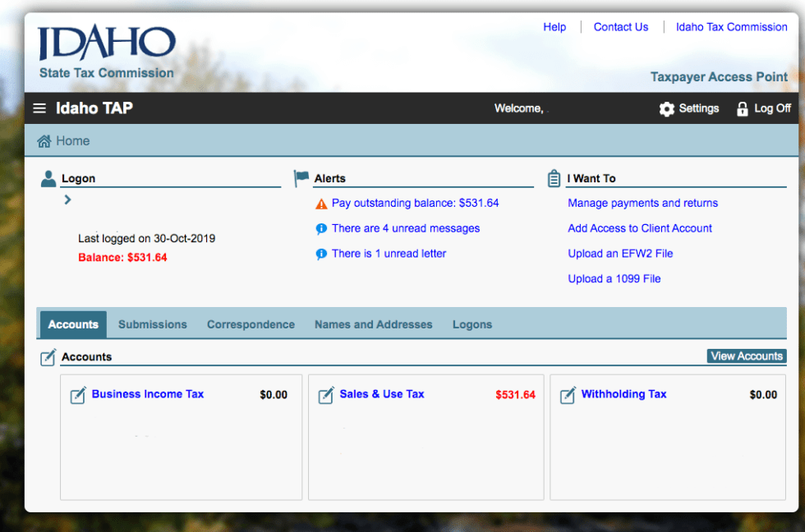Expand the Logon section chevron
The image size is (805, 532).
pyautogui.click(x=67, y=199)
